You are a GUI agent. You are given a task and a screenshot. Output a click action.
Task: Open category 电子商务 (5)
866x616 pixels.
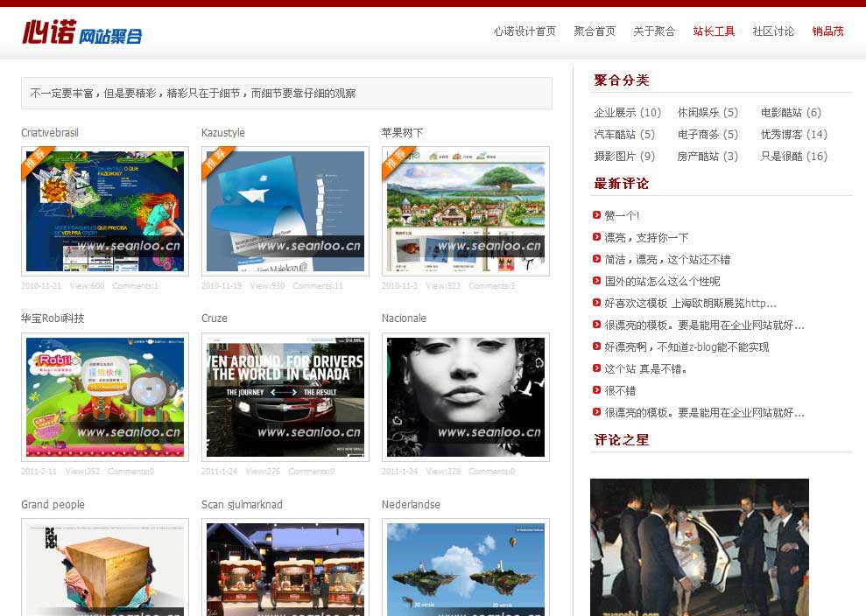tap(708, 135)
